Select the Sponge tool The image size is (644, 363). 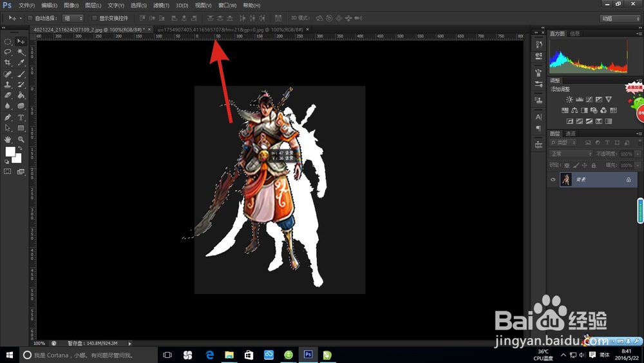tap(21, 106)
